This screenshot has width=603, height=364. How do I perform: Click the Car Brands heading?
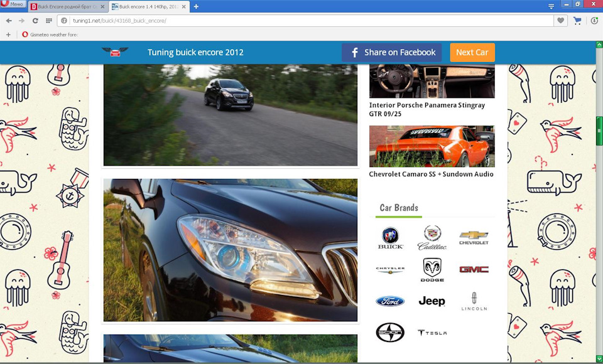(399, 208)
